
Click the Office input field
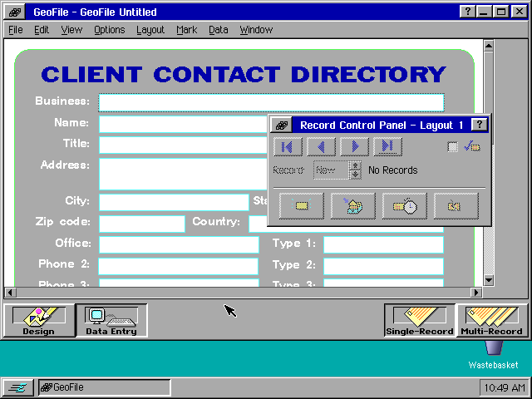[179, 244]
